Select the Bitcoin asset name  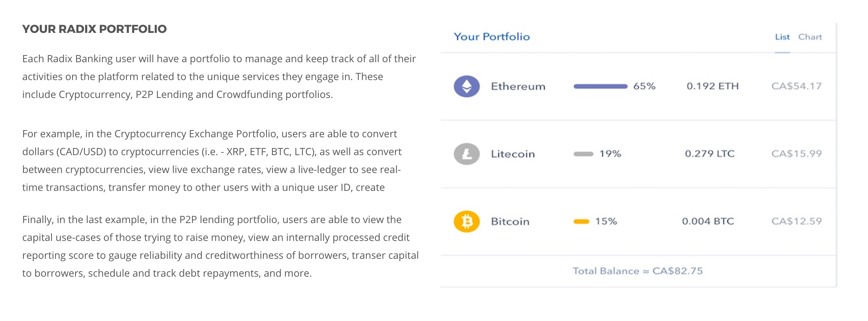point(510,221)
